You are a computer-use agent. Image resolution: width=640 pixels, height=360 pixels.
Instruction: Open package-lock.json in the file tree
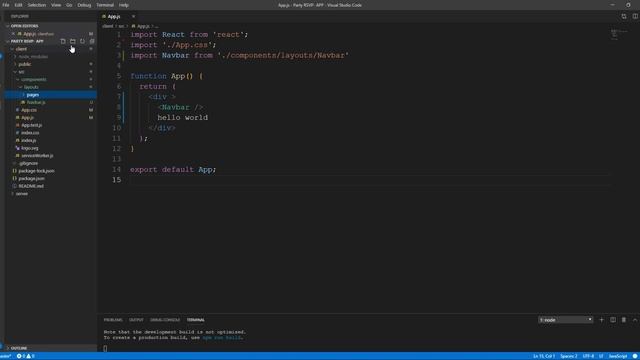coord(36,171)
